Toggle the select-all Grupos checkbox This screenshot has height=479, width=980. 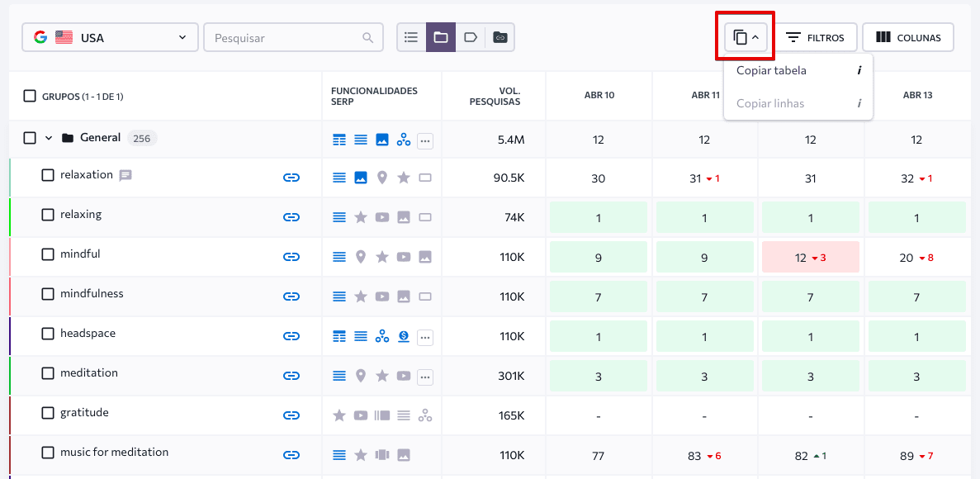pyautogui.click(x=30, y=97)
